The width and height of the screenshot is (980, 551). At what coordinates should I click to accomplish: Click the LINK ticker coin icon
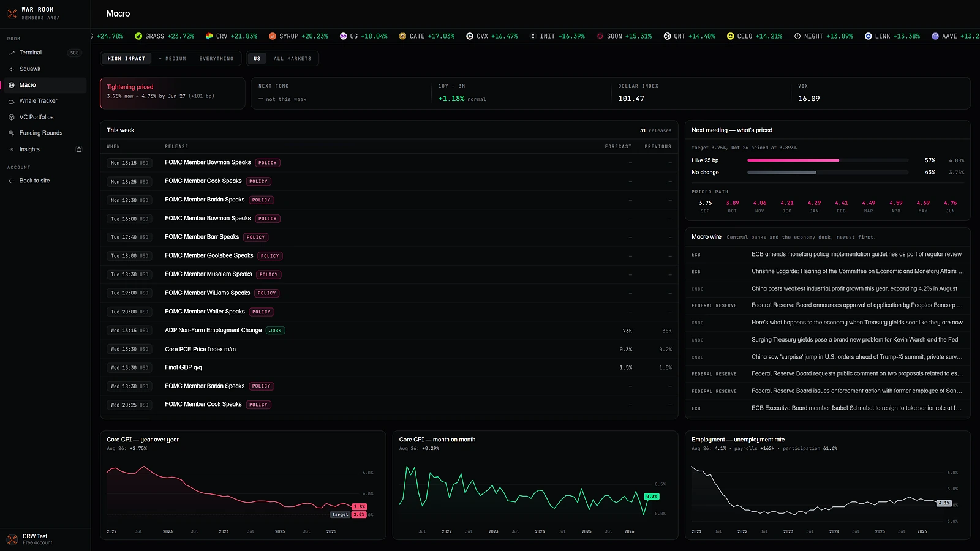(x=868, y=36)
